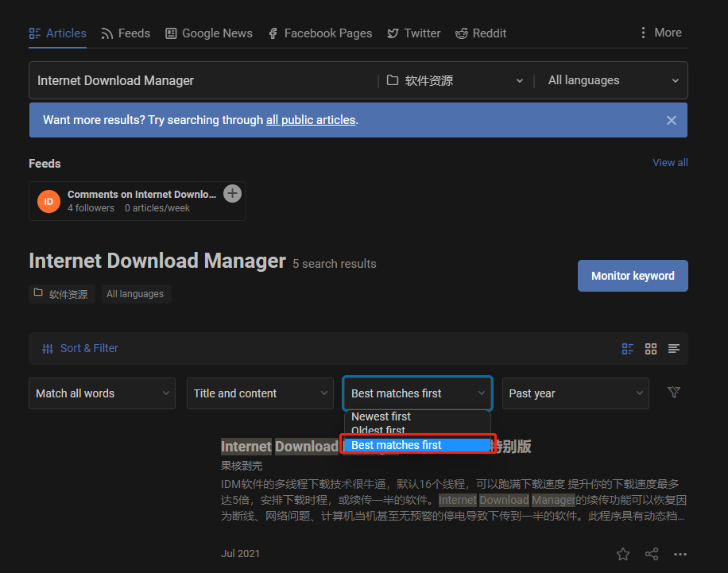The height and width of the screenshot is (573, 728).
Task: Open the Past year time dropdown
Action: tap(575, 393)
